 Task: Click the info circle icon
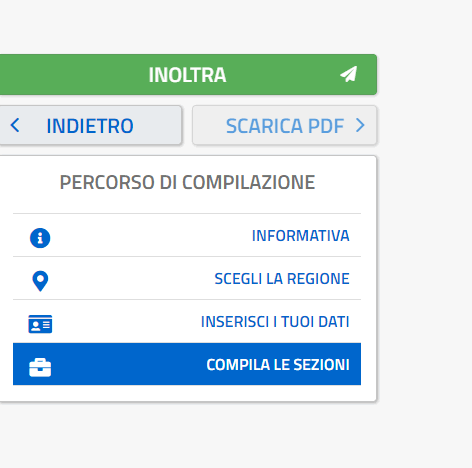click(40, 238)
